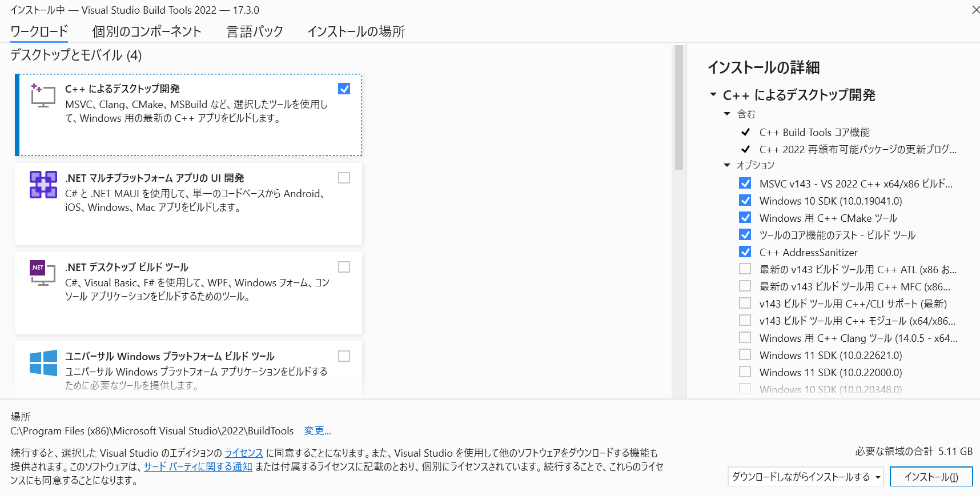Screen dimensions: 980x495
Task: Switch to the インストールの場所 tab
Action: point(356,31)
